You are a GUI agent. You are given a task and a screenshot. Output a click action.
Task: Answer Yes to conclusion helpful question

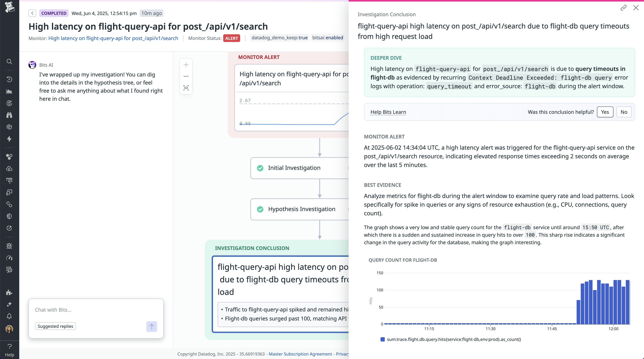pos(605,112)
